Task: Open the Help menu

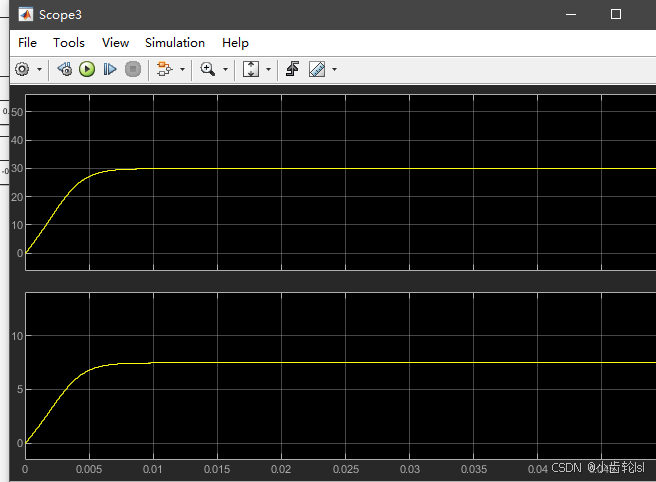Action: [235, 43]
